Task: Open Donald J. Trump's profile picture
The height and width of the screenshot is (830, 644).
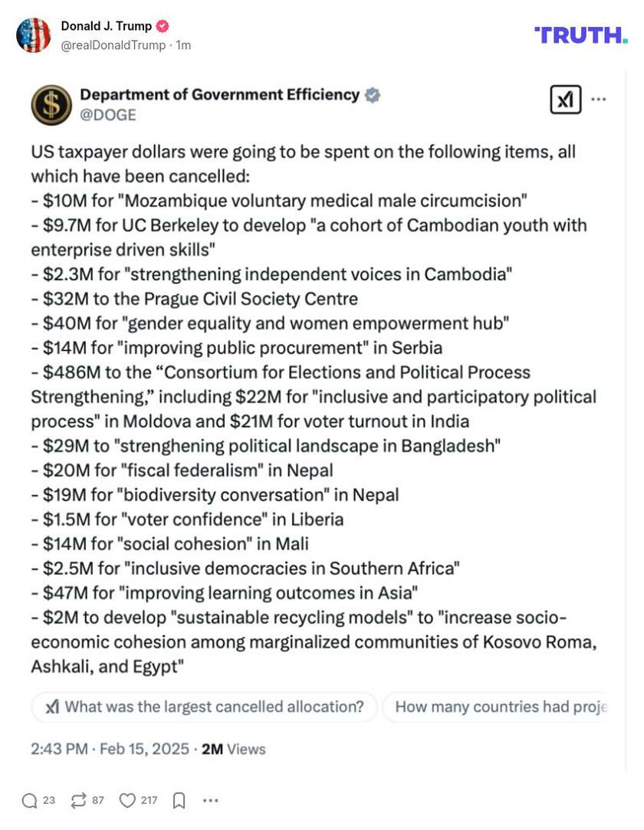Action: click(x=33, y=35)
